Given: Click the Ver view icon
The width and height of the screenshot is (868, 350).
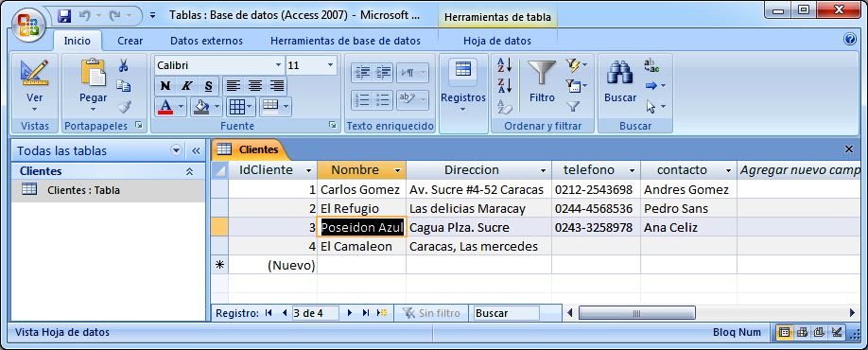Looking at the screenshot, I should (x=34, y=72).
